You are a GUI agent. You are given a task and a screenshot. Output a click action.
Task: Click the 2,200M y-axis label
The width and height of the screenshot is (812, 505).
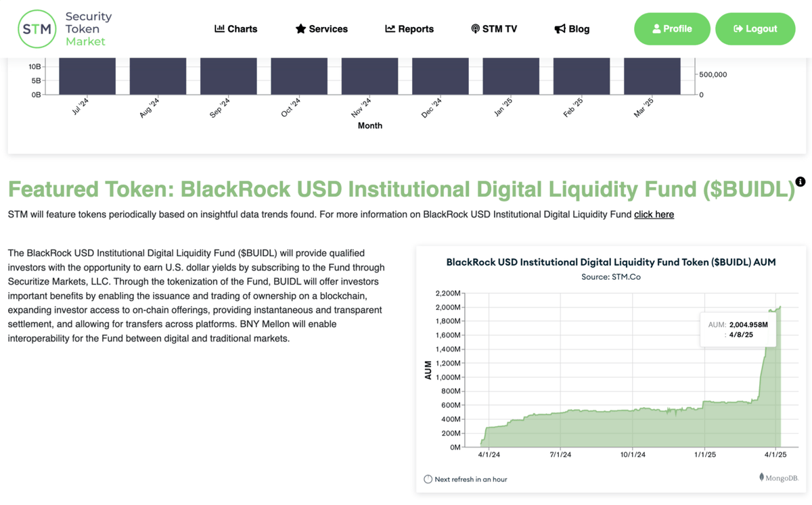click(447, 293)
